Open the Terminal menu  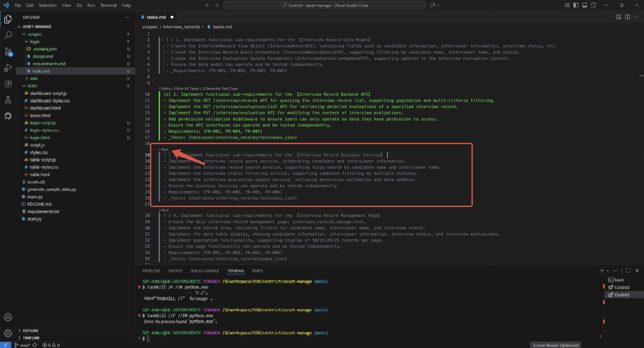(x=108, y=5)
